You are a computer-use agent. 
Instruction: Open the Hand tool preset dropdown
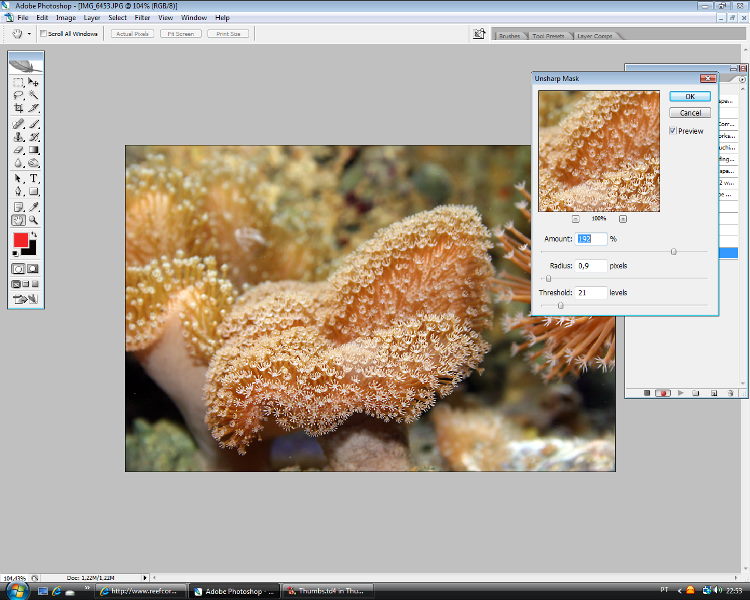(x=29, y=34)
